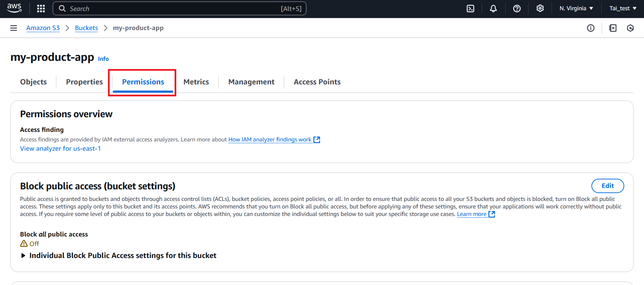Image resolution: width=644 pixels, height=285 pixels.
Task: Click the warning triangle icon next to Off
Action: point(24,243)
